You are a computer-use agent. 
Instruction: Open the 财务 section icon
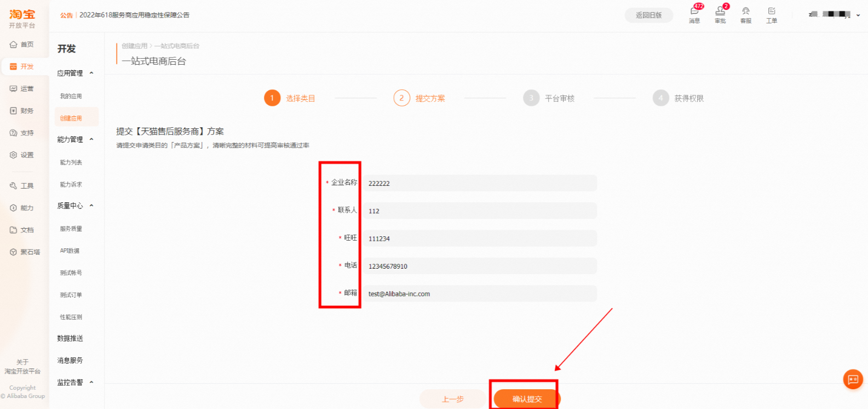pyautogui.click(x=13, y=111)
